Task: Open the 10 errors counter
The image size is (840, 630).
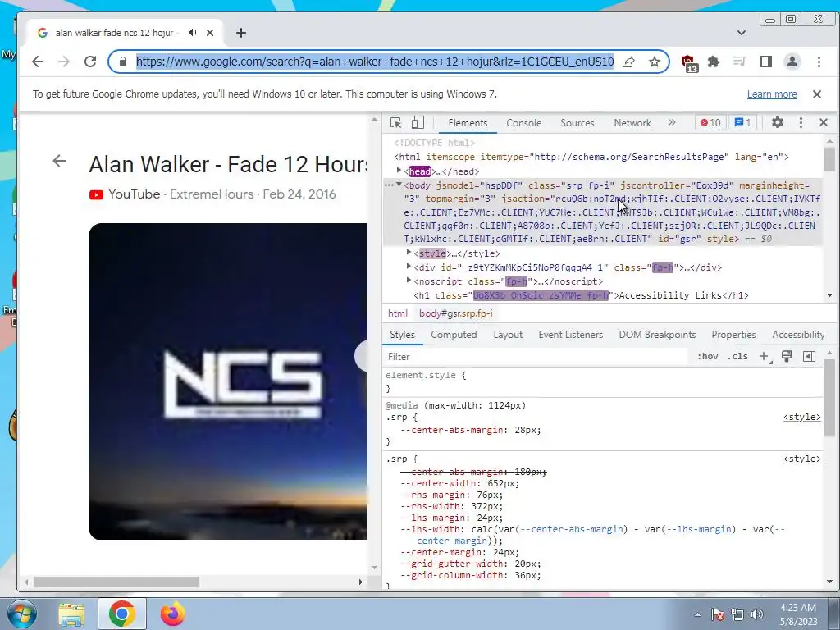Action: 710,123
